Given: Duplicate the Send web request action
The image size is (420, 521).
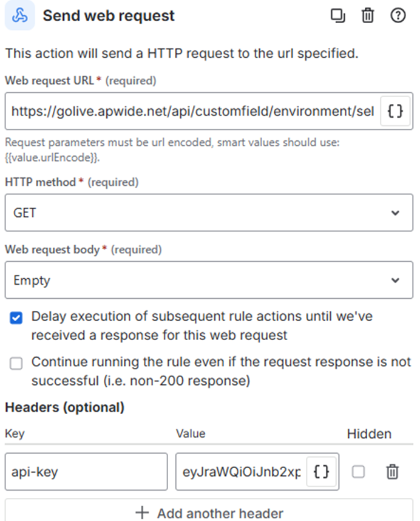Looking at the screenshot, I should [337, 16].
